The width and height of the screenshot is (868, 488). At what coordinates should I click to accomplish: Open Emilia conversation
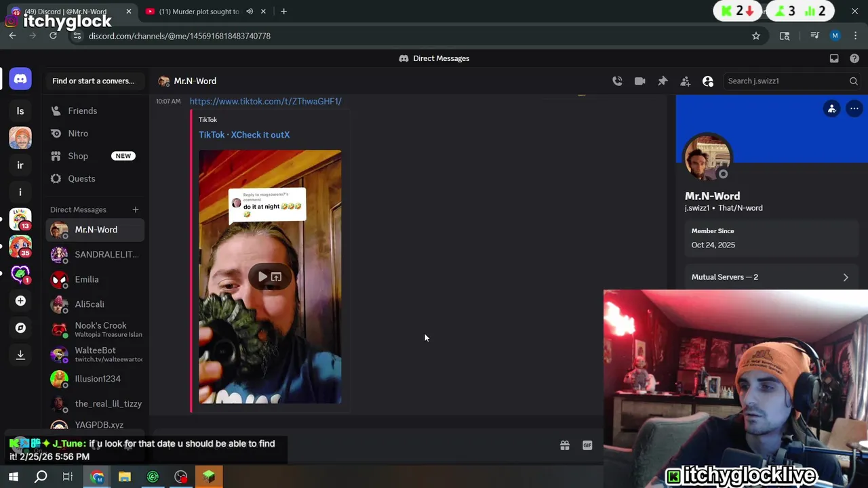point(95,279)
